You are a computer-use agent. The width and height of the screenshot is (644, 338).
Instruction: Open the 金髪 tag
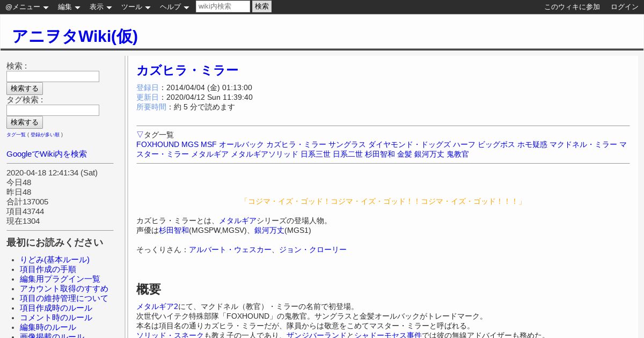pyautogui.click(x=405, y=154)
